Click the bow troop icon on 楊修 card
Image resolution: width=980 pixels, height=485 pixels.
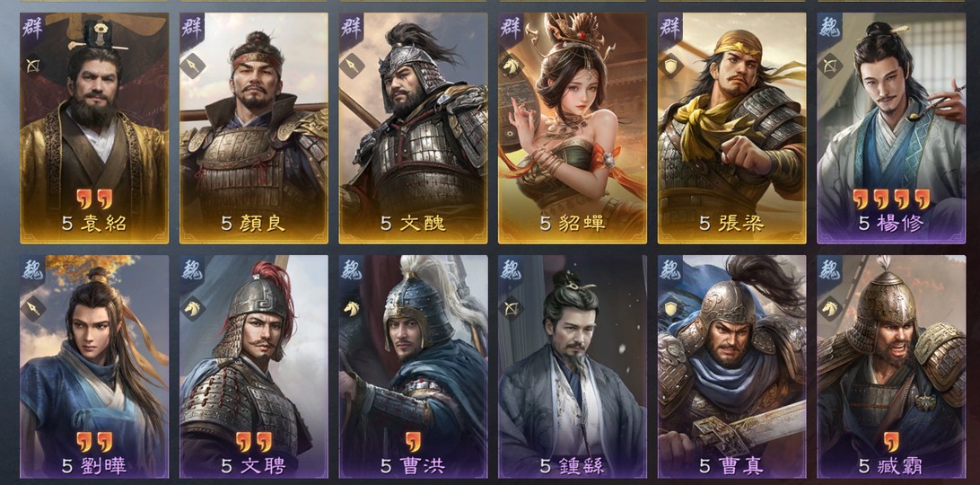pos(831,65)
